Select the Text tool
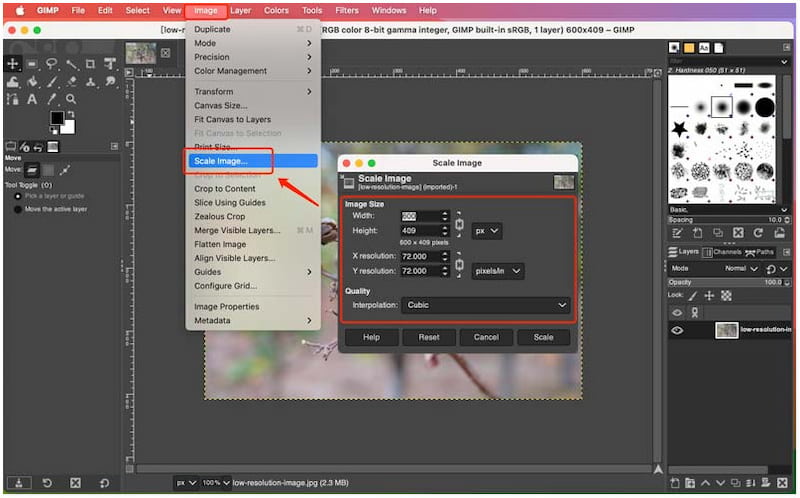This screenshot has width=800, height=498. tap(33, 98)
